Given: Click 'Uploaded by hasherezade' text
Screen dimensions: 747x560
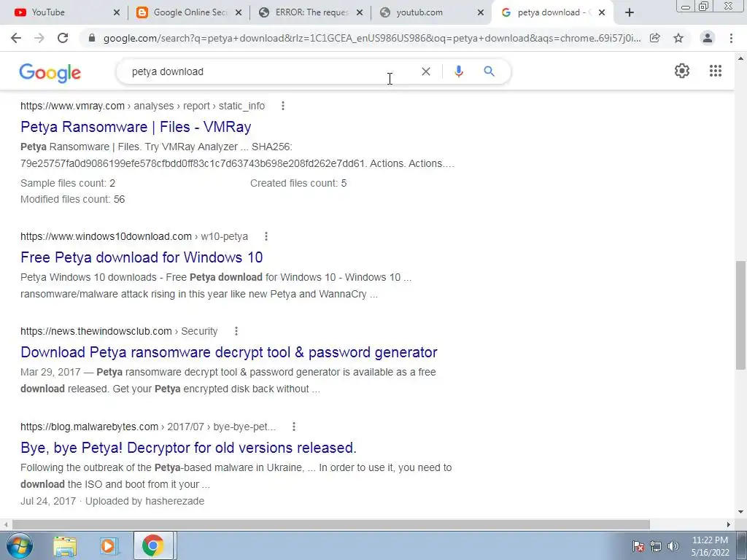Looking at the screenshot, I should pos(145,502).
